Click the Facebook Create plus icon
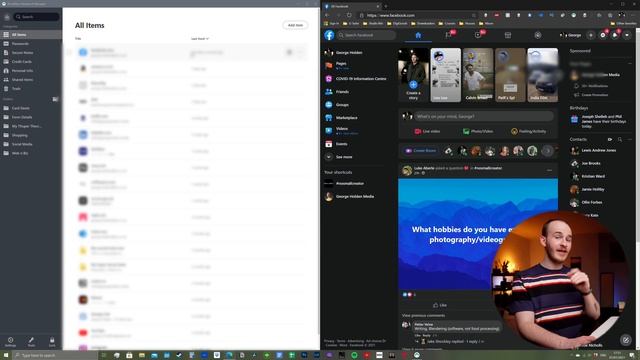 click(x=591, y=35)
